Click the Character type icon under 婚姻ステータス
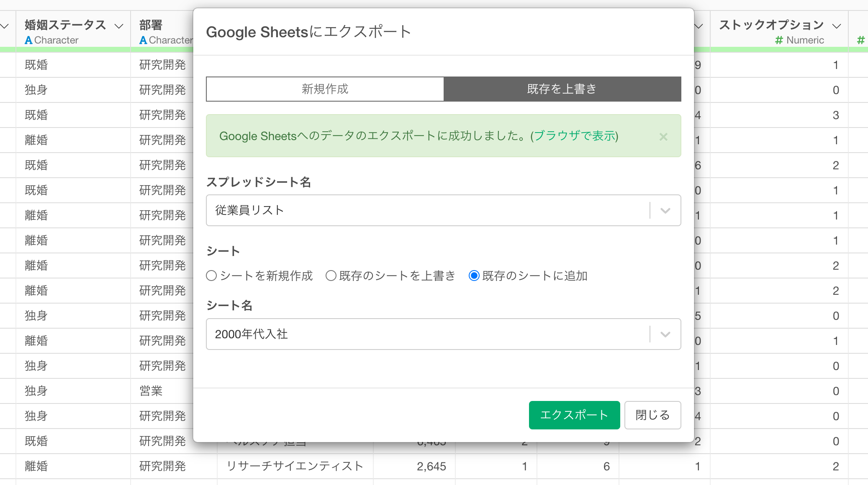 tap(28, 40)
